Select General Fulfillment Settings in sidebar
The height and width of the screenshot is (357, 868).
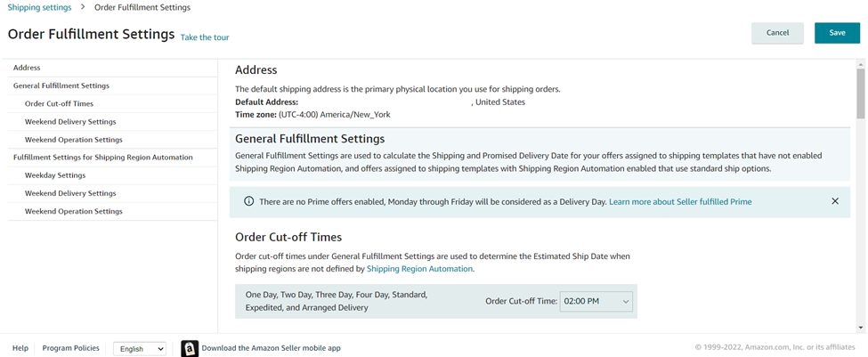tap(61, 85)
